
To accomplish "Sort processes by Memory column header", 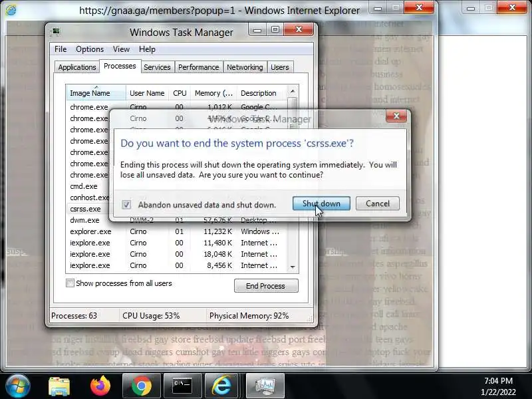I will click(x=213, y=93).
